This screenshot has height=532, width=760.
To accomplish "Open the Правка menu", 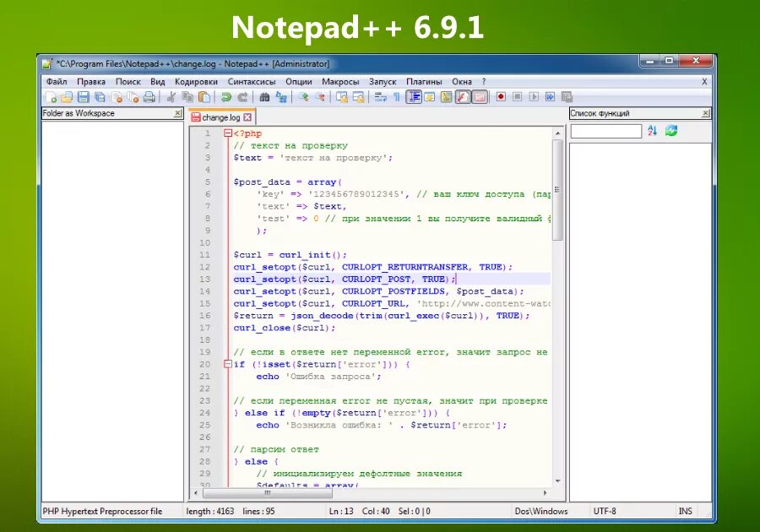I will [91, 81].
